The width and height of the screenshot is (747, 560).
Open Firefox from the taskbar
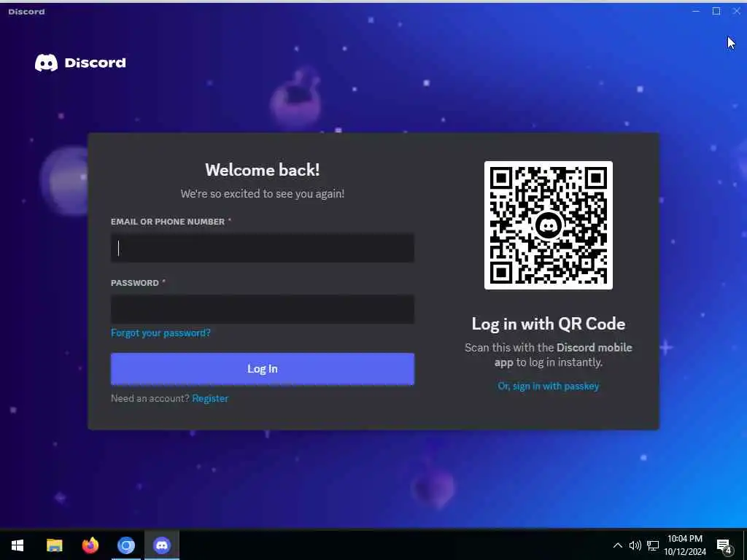click(90, 545)
